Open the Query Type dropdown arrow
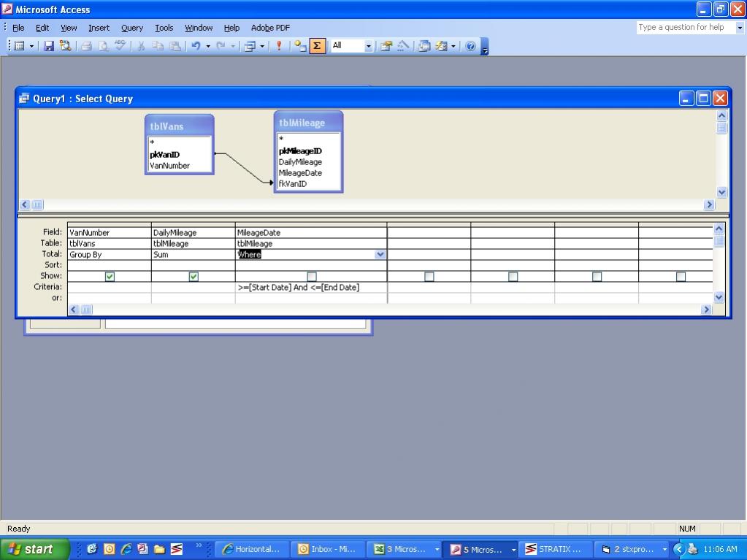Screen dimensions: 747x560 [262, 46]
